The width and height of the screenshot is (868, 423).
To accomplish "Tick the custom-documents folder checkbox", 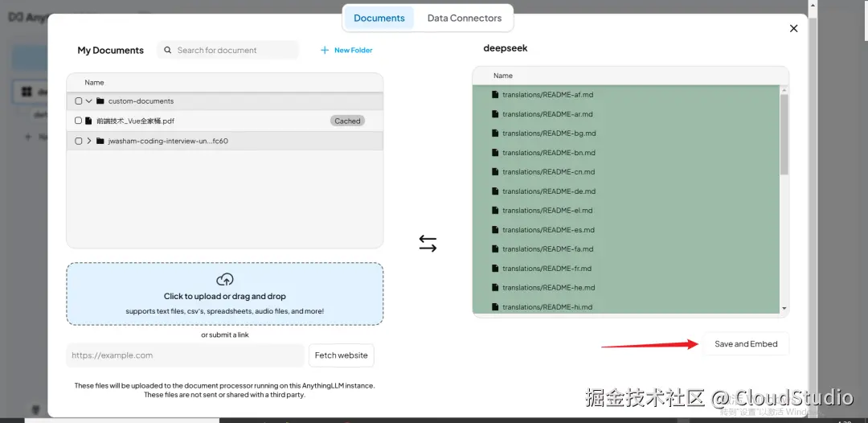I will click(78, 101).
